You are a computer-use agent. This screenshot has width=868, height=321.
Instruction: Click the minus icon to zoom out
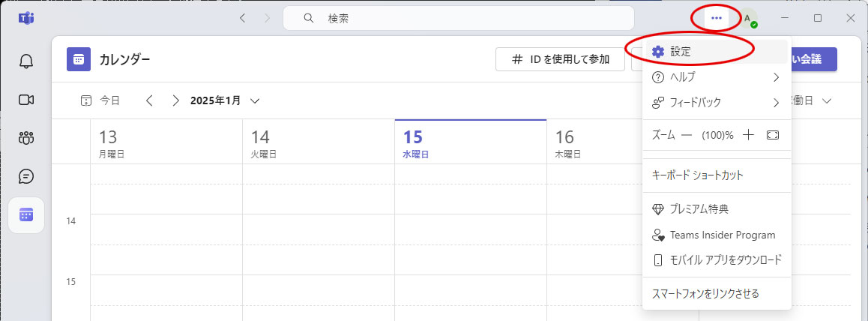click(686, 136)
